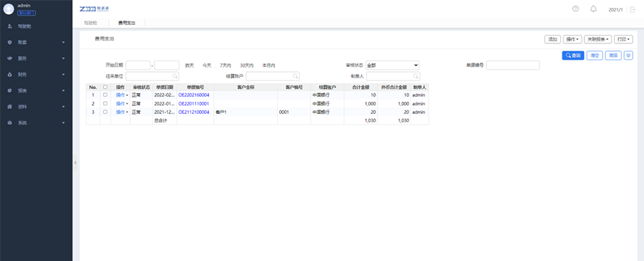
Task: Check the checkbox for row 1
Action: pos(105,95)
